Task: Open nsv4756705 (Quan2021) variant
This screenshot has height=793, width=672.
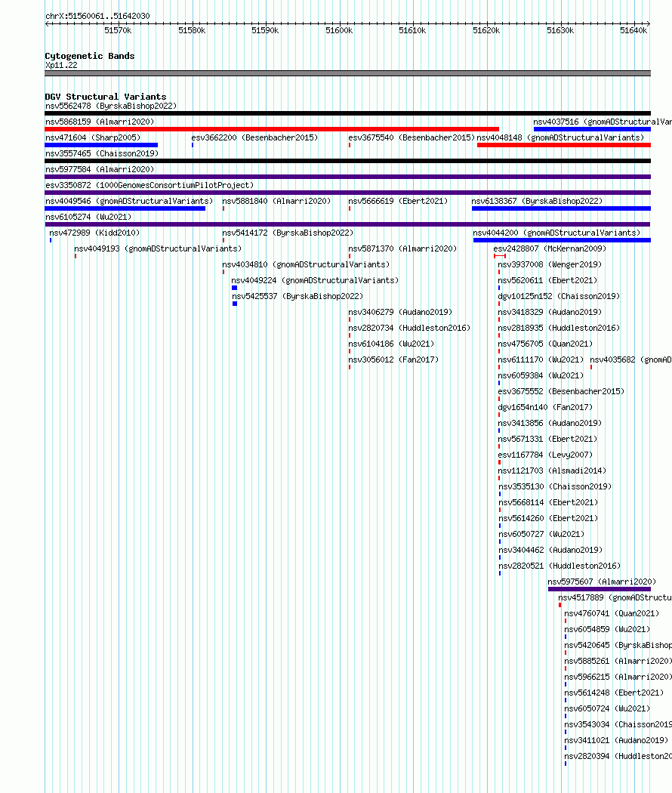Action: tap(545, 344)
